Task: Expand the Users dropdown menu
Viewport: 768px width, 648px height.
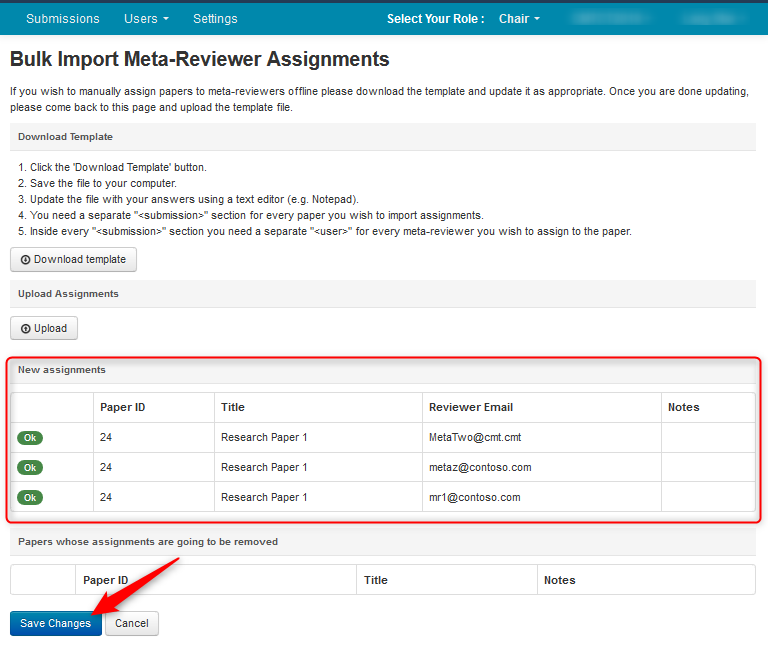Action: [x=146, y=19]
